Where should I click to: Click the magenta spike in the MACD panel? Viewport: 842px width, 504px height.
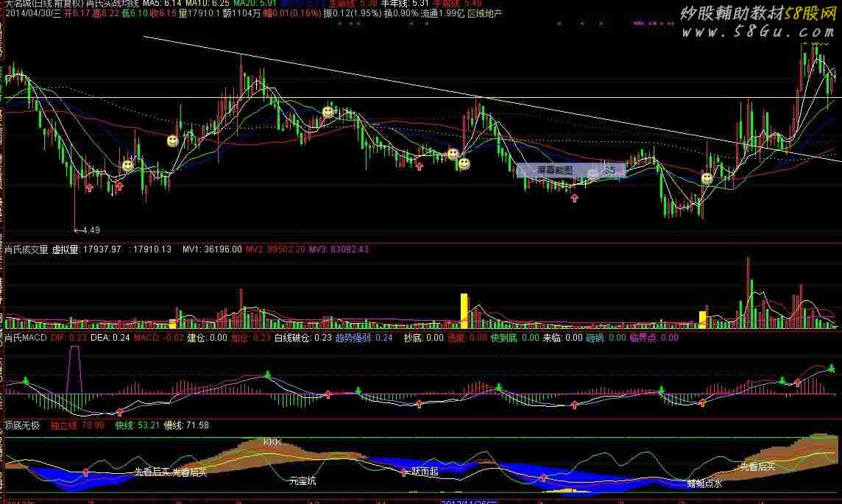74,370
